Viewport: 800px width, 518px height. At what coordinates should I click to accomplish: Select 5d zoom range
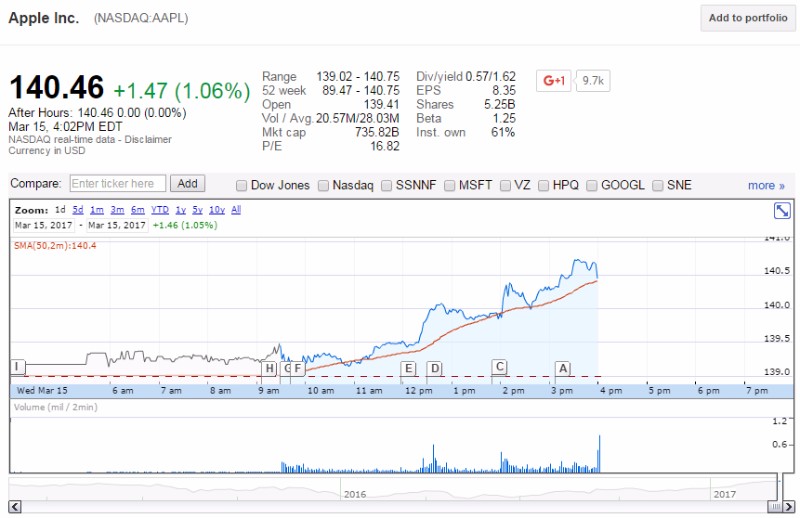pos(78,210)
